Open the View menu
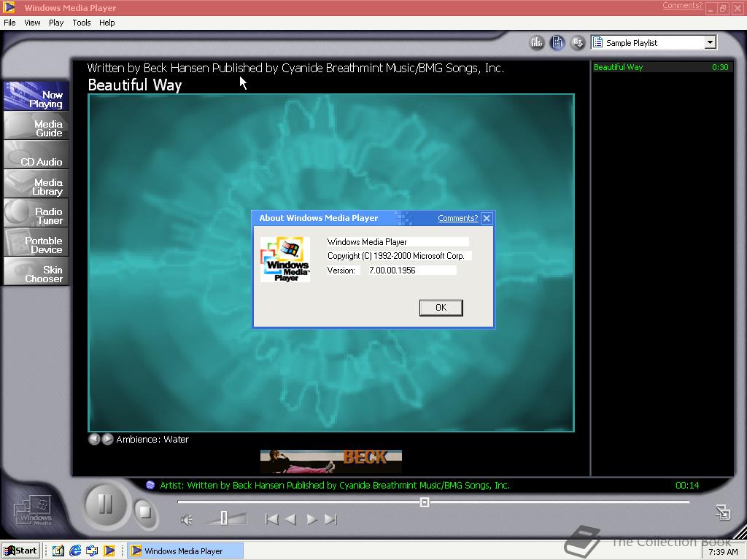 click(x=32, y=23)
